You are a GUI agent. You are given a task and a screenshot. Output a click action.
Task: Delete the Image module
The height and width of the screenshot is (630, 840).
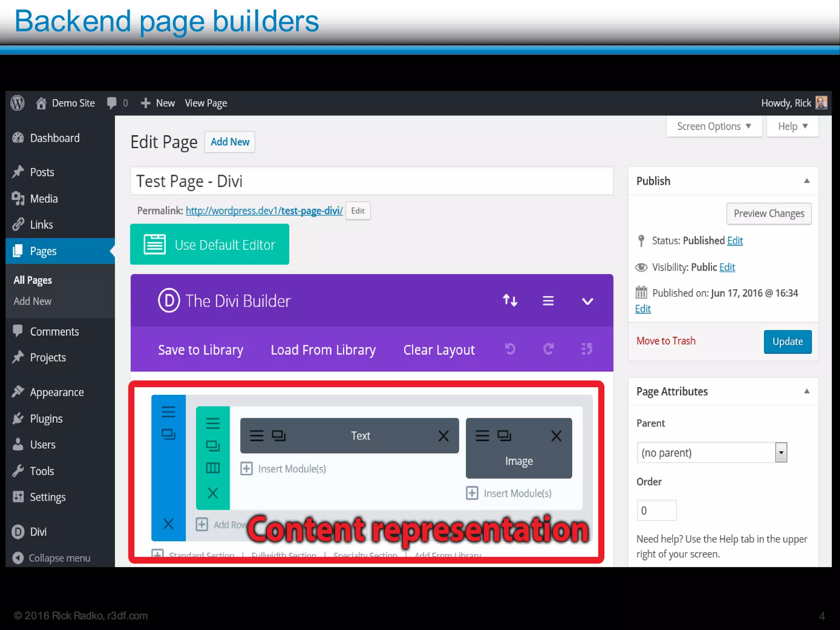point(556,436)
